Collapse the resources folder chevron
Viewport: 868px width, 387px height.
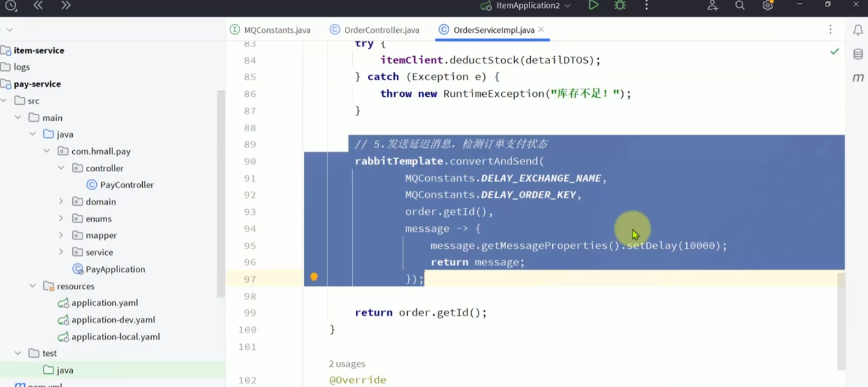coord(32,286)
